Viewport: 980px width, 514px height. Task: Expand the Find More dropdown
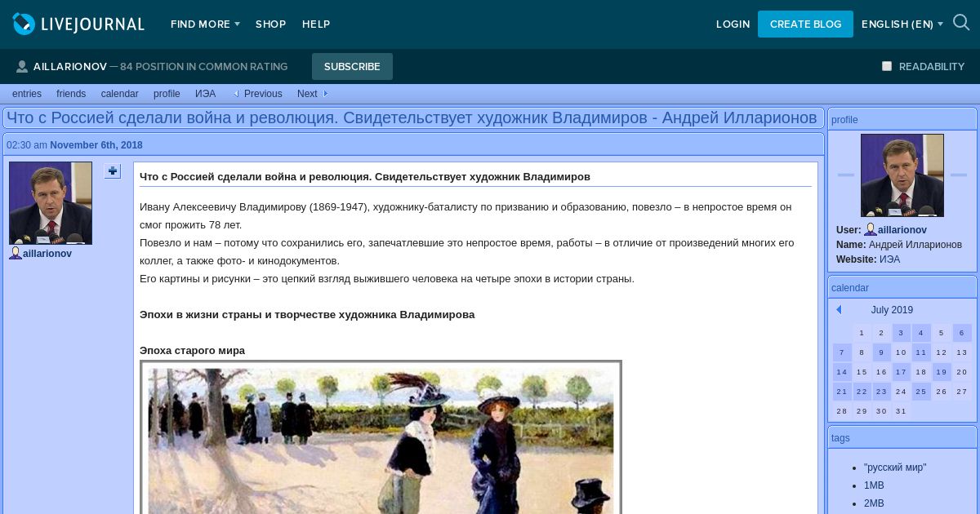click(x=205, y=24)
